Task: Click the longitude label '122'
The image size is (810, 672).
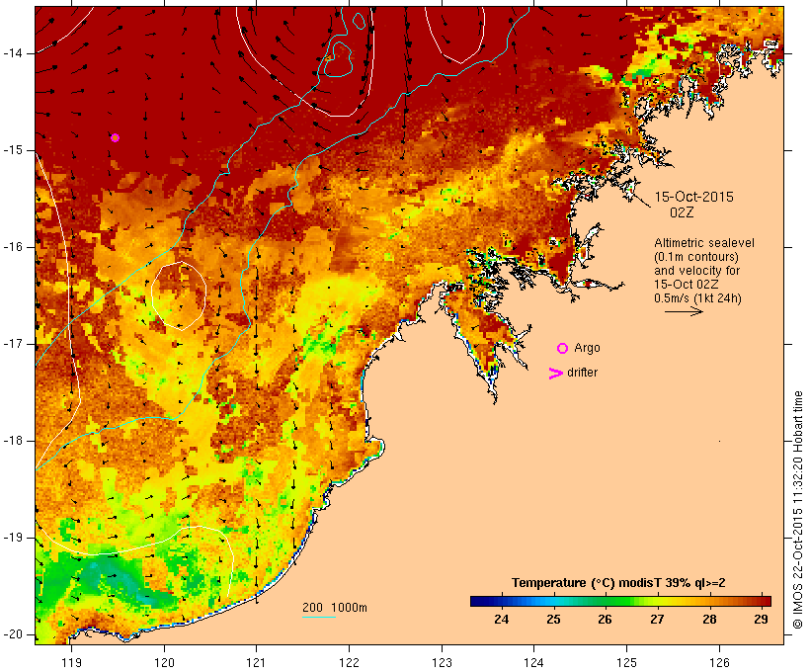Action: pyautogui.click(x=350, y=662)
